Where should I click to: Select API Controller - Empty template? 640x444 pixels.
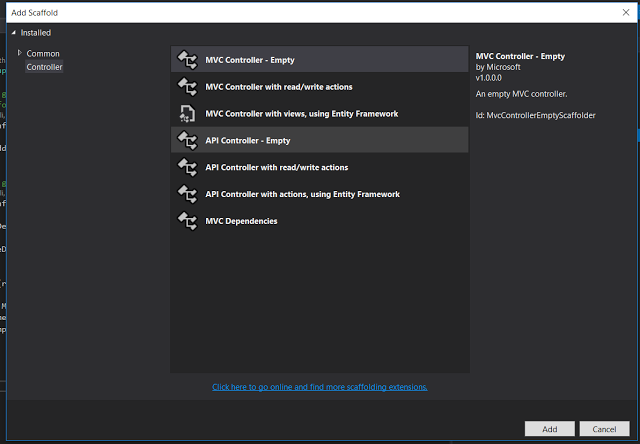pos(320,140)
